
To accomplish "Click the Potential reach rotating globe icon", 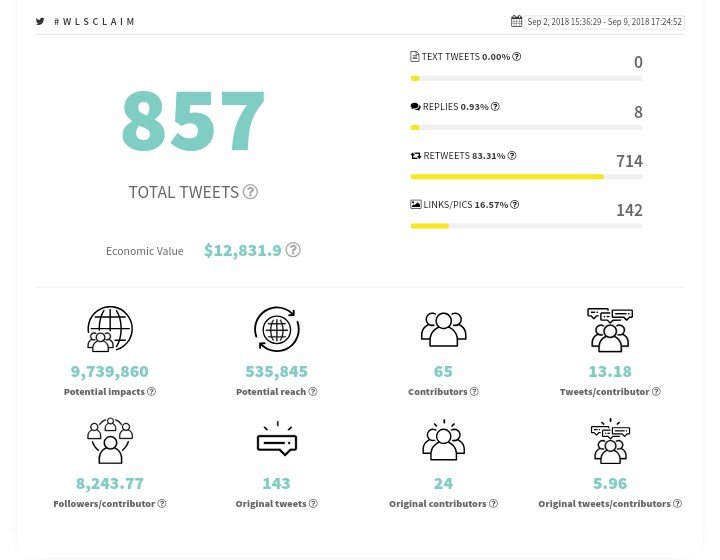I will point(276,329).
